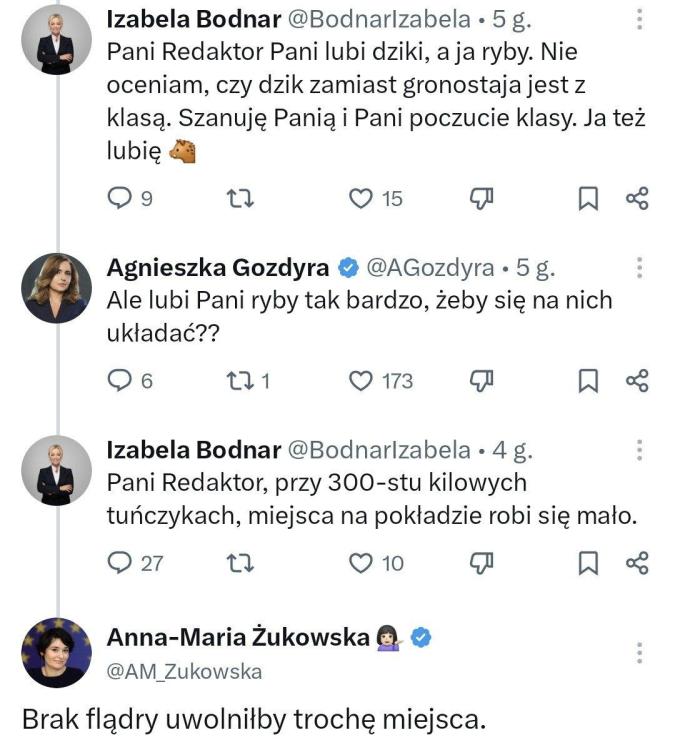675x750 pixels.
Task: Share the first Izabela Bodnar tweet
Action: tap(637, 199)
